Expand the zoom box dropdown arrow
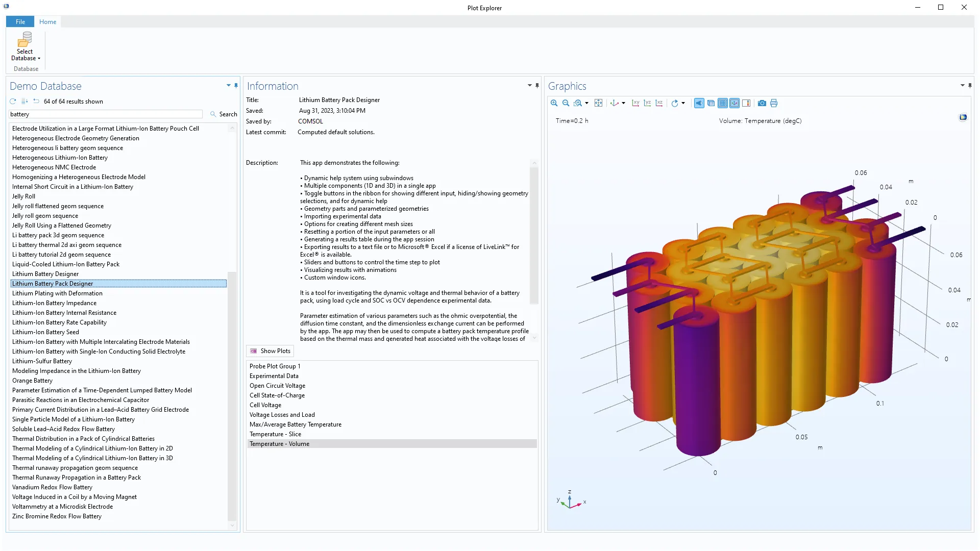The height and width of the screenshot is (551, 980). (x=586, y=103)
